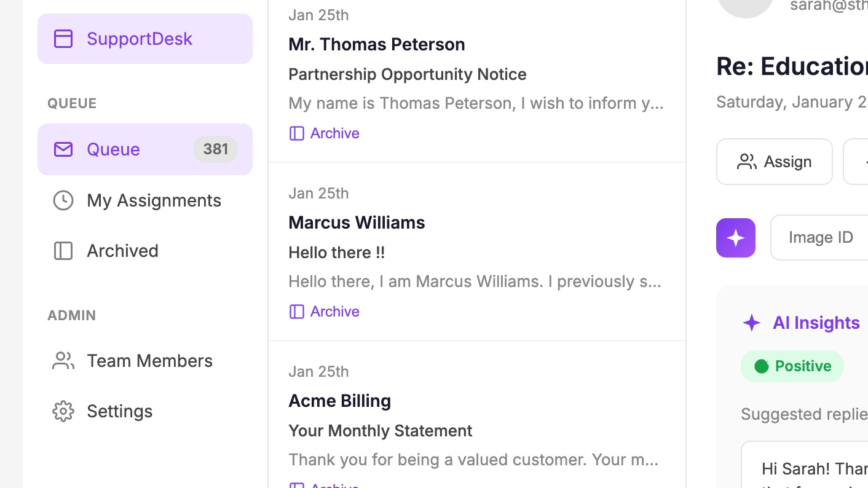Archive the Thomas Peterson email
Viewport: 868px width, 488px height.
pyautogui.click(x=324, y=133)
